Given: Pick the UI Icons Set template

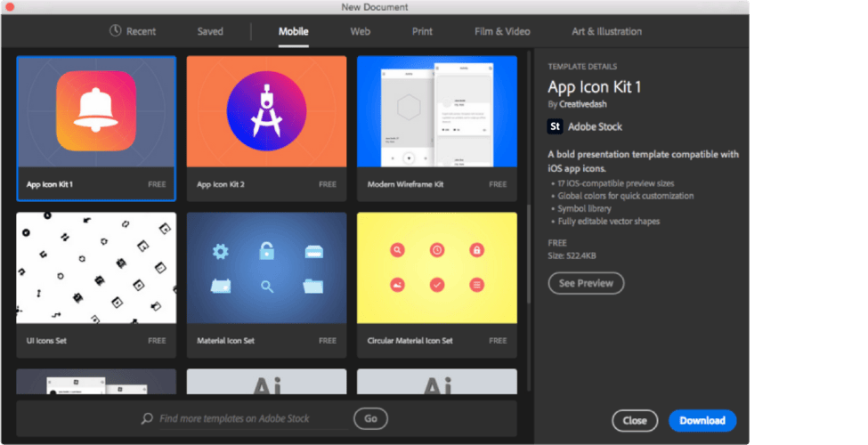Looking at the screenshot, I should point(96,268).
